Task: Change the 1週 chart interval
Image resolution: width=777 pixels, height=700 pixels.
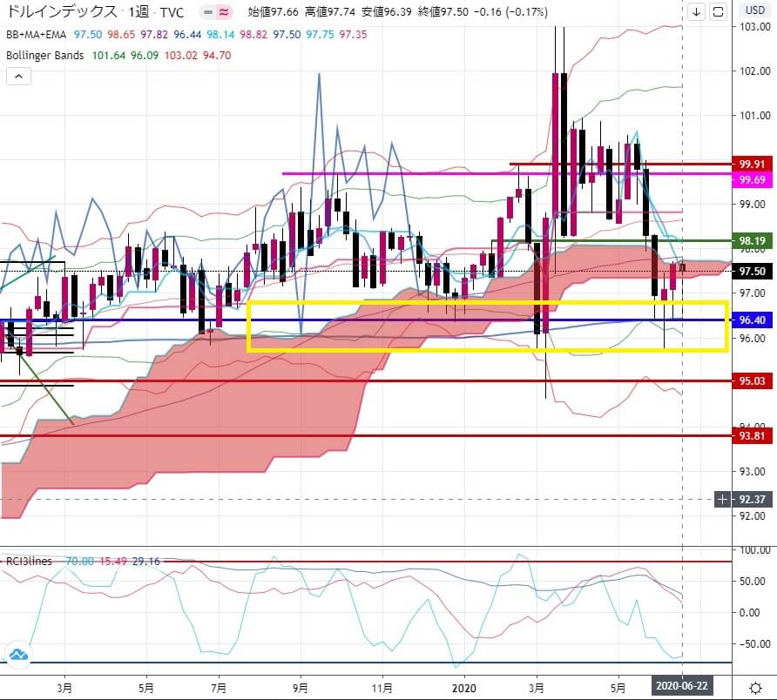Action: click(139, 11)
